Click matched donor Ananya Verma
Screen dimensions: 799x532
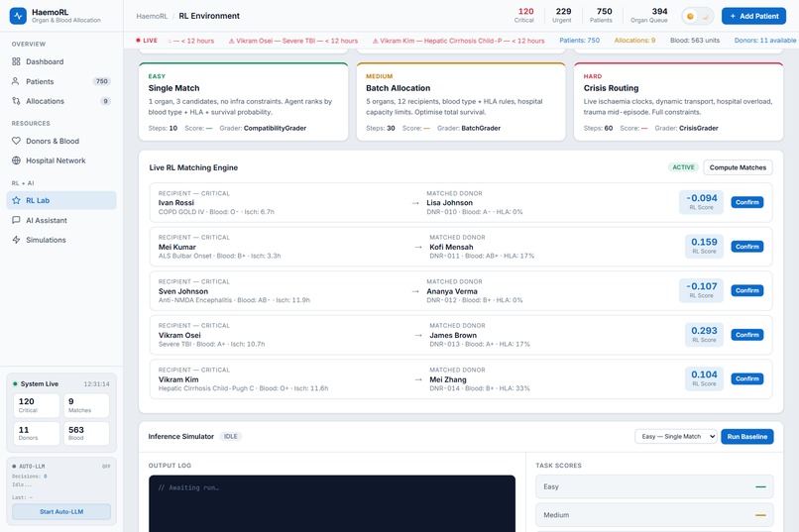[x=452, y=291]
